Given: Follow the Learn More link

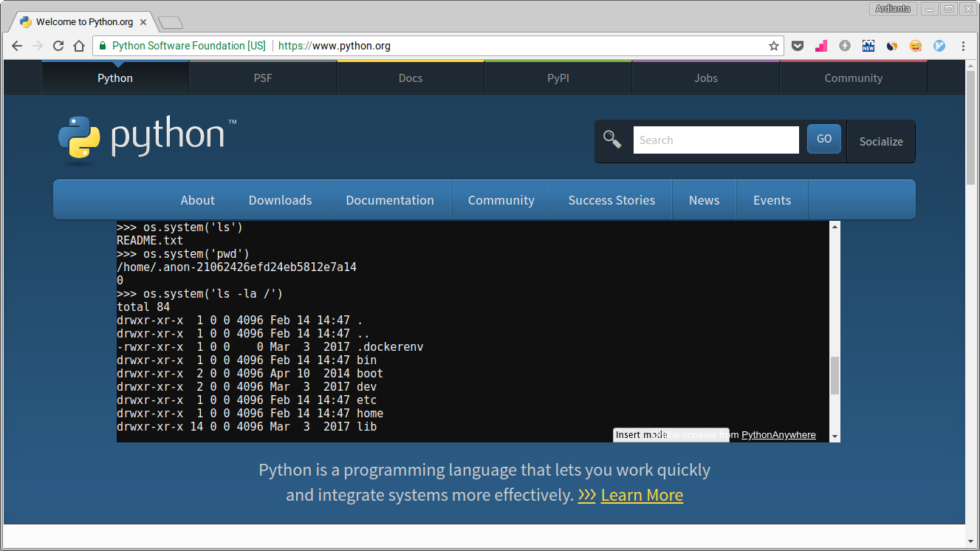Looking at the screenshot, I should click(641, 495).
